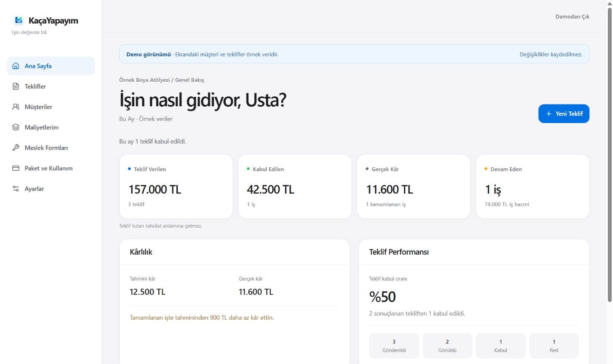Click the KaçaYapayım logo icon
The image size is (613, 364).
coord(18,20)
